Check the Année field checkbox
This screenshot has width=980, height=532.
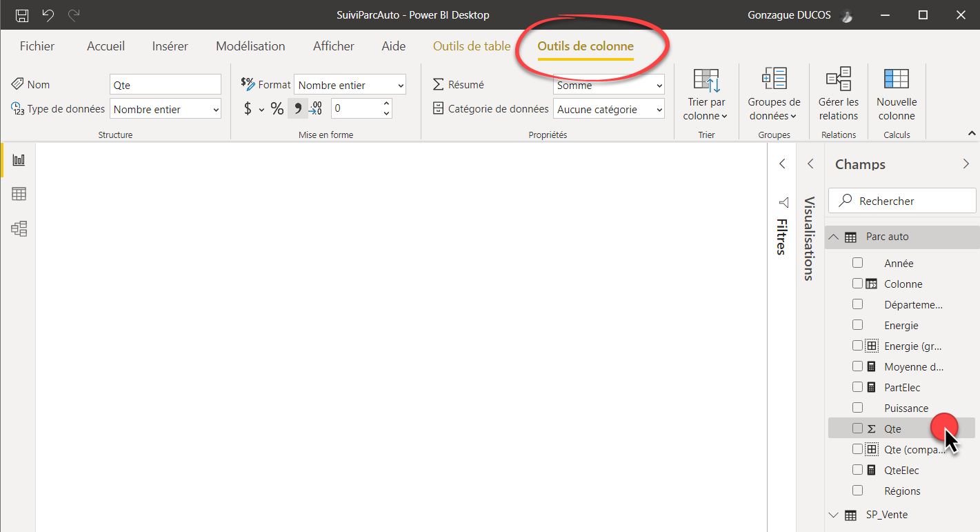tap(857, 263)
